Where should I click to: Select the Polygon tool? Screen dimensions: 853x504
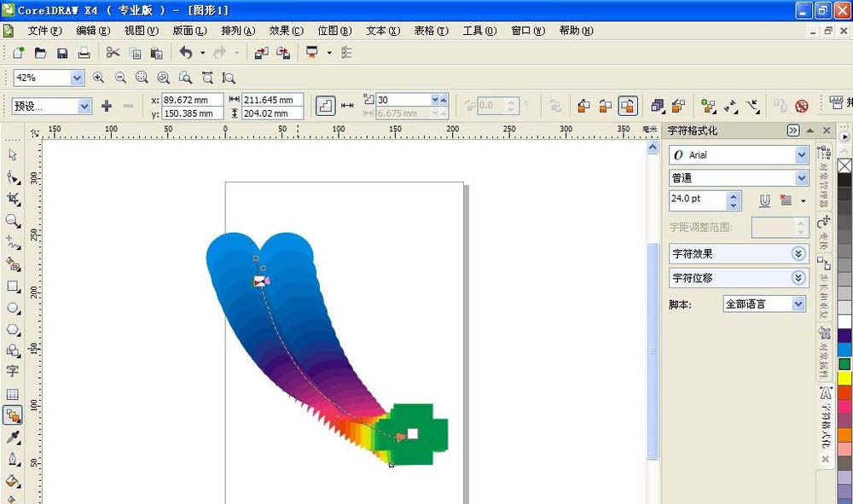tap(13, 329)
